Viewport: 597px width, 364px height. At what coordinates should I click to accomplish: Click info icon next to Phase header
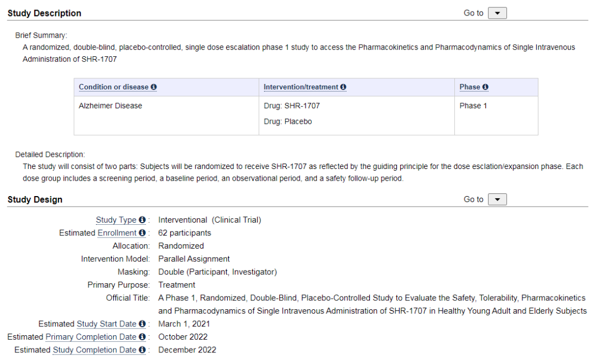[485, 87]
